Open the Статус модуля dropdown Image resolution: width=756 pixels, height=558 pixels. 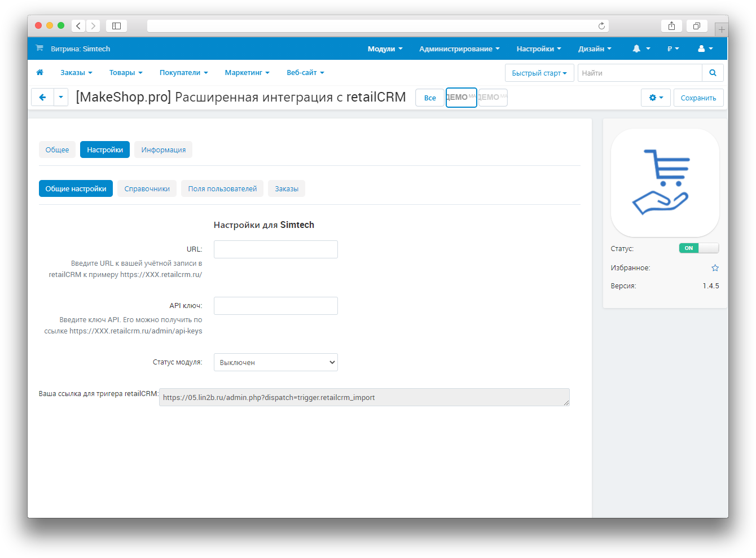pyautogui.click(x=275, y=362)
